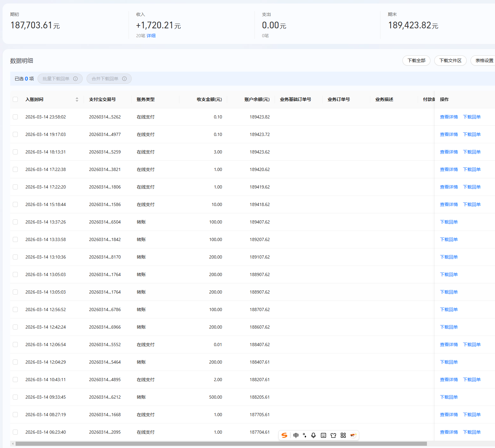Open the soft keyboard icon in IME bar
This screenshot has width=495, height=448.
[323, 435]
